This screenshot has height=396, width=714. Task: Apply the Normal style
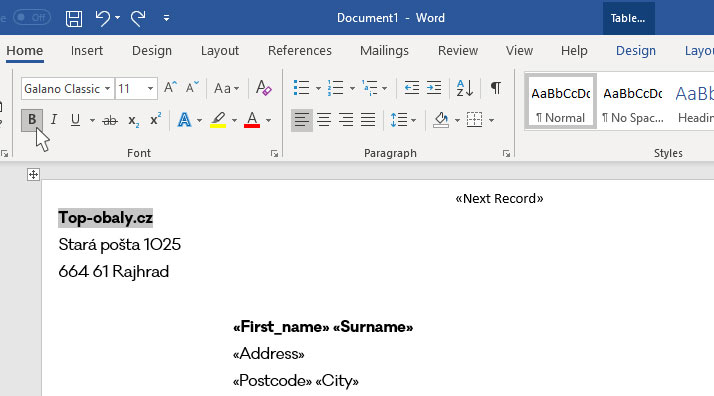(561, 102)
